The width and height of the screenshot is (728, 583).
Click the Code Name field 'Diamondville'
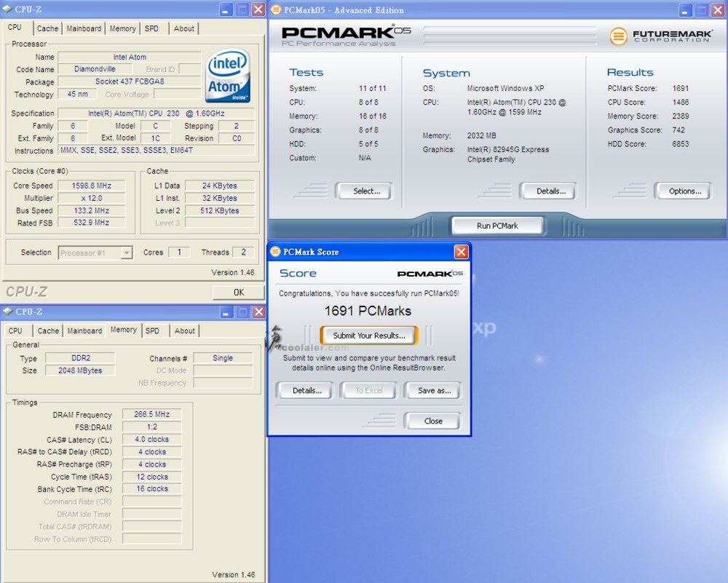[95, 68]
